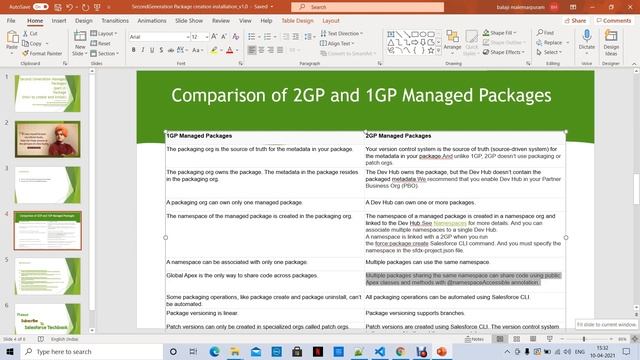The image size is (640, 360).
Task: Click the text highlight color button
Action: (214, 50)
